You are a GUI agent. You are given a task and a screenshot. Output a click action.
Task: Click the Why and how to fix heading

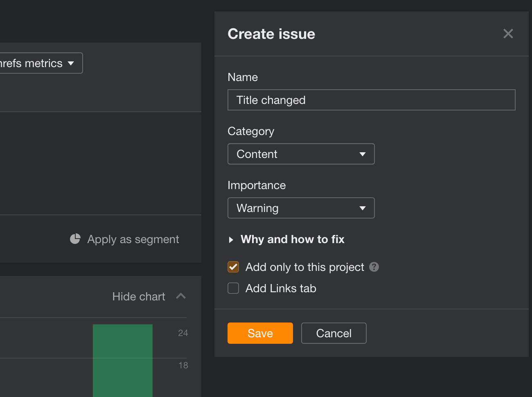pos(292,239)
